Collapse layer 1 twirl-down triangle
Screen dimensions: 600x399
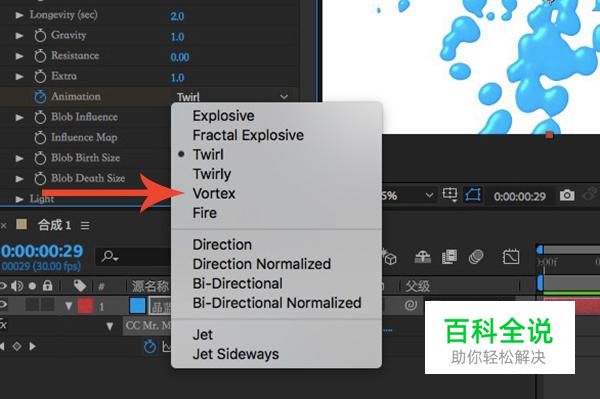point(68,306)
